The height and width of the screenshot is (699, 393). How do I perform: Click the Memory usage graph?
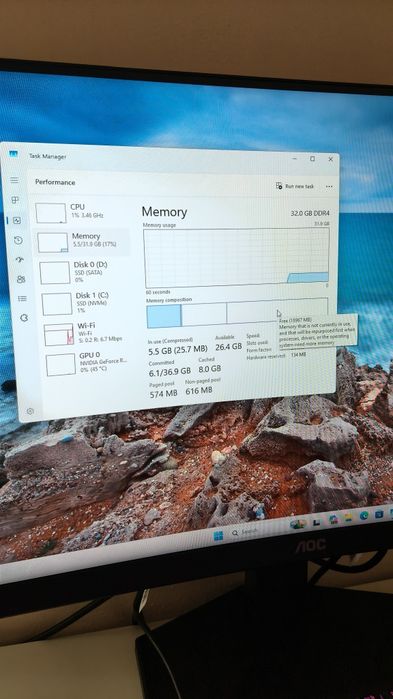pyautogui.click(x=236, y=257)
